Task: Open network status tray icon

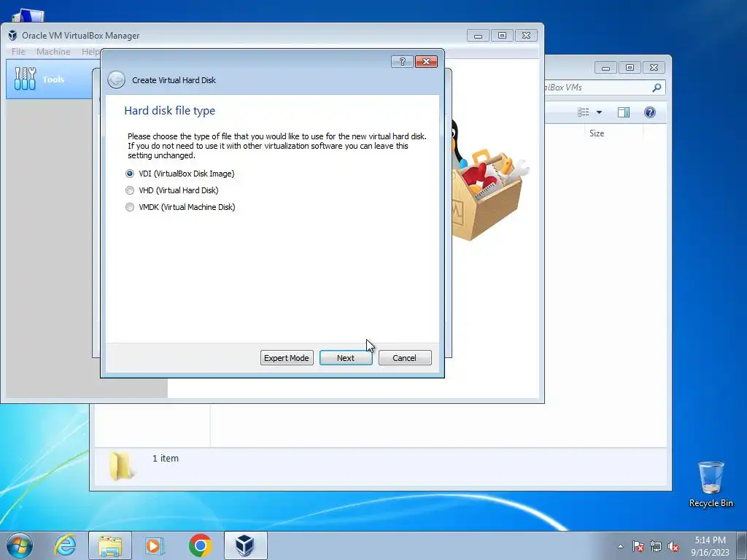Action: 656,546
